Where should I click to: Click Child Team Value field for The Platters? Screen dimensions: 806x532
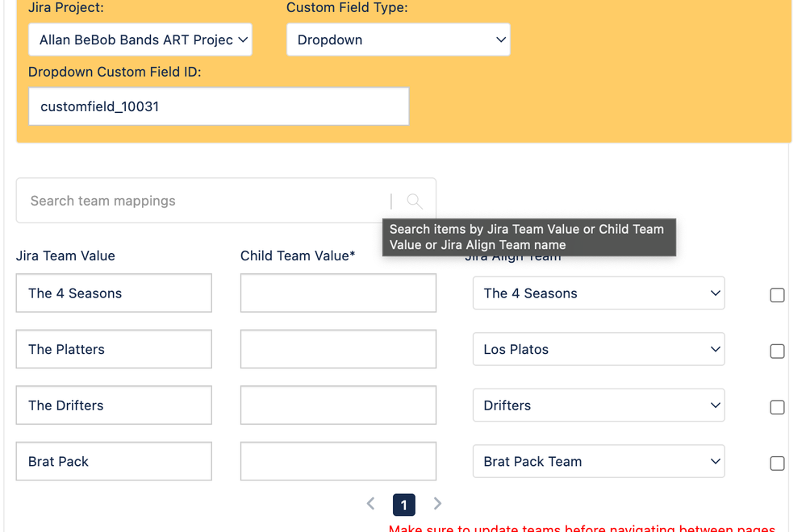pos(338,349)
